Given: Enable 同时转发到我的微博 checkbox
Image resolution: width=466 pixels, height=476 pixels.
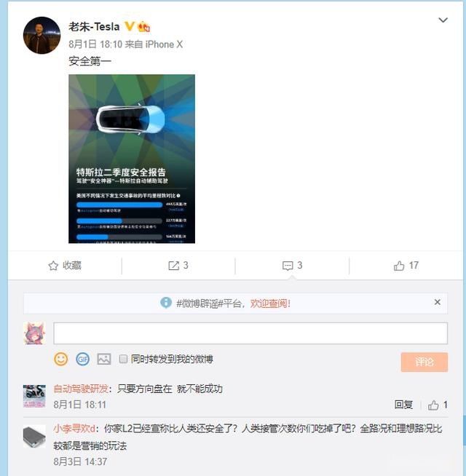Looking at the screenshot, I should 123,359.
